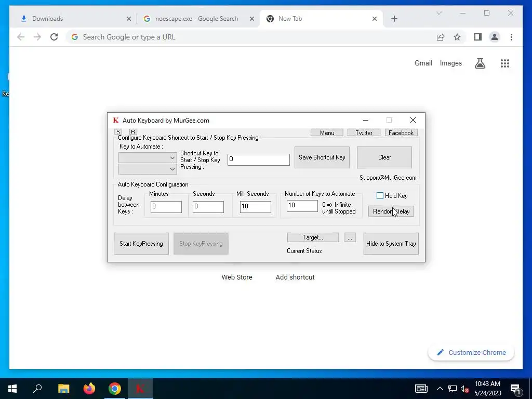Click the small R button in Auto Keyboard
Screen dimensions: 532x399
pyautogui.click(x=133, y=131)
